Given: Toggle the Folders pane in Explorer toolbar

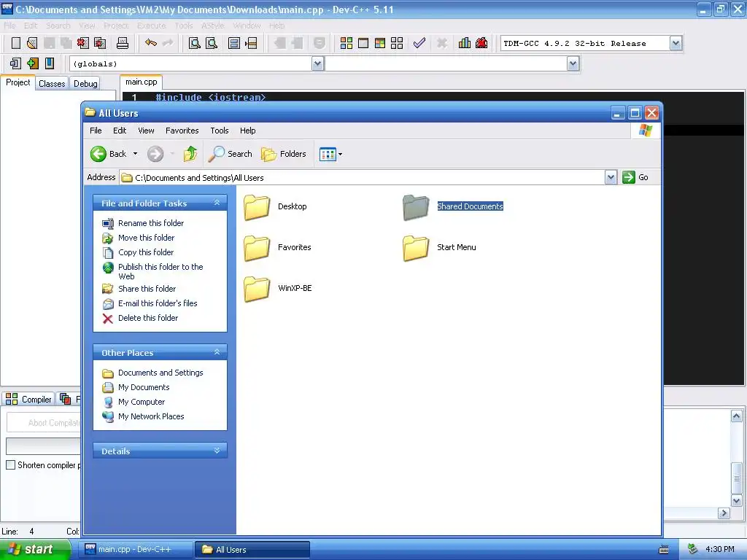Looking at the screenshot, I should [x=284, y=154].
